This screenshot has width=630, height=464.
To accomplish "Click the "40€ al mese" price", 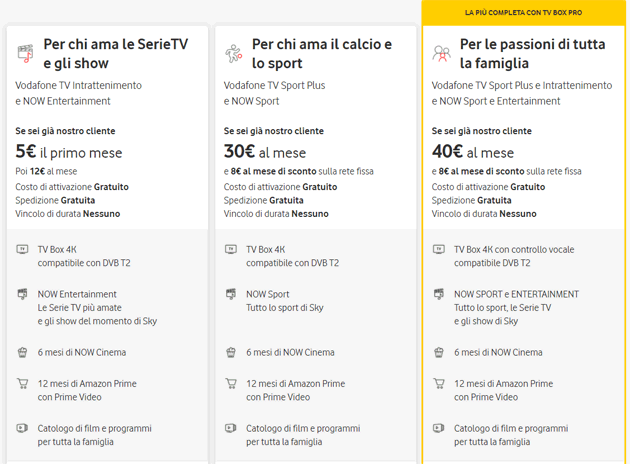I will tap(472, 152).
